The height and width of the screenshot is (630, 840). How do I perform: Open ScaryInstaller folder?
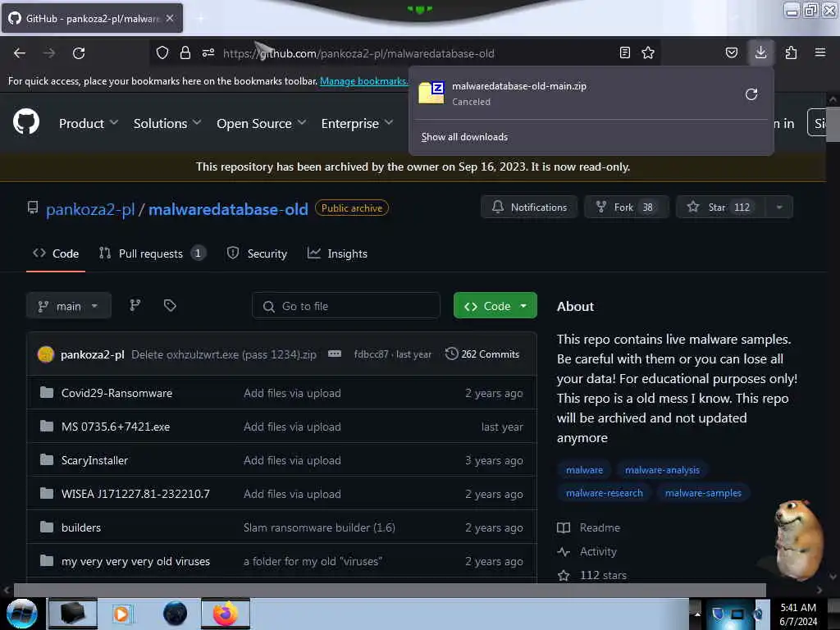coord(94,460)
